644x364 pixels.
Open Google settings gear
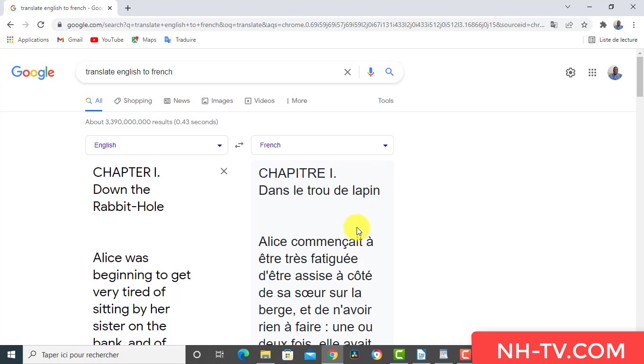click(571, 73)
